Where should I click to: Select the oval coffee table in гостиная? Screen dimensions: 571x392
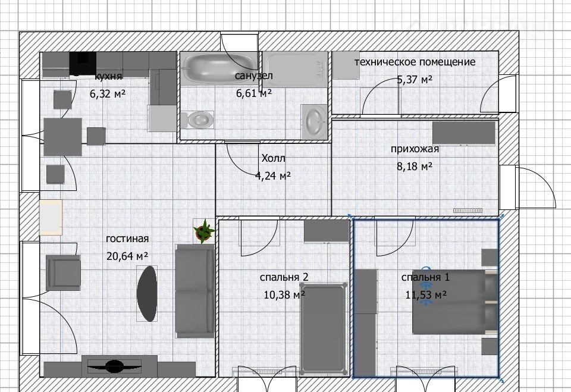148,293
